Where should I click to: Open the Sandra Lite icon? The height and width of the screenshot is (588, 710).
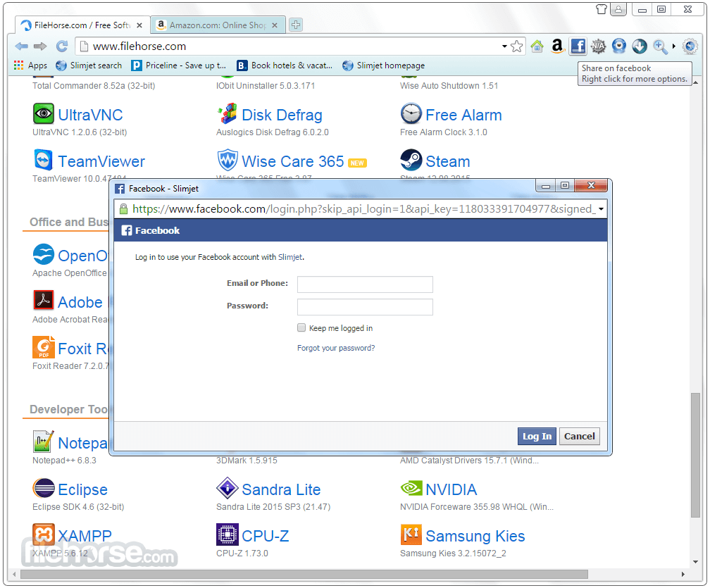pyautogui.click(x=228, y=488)
